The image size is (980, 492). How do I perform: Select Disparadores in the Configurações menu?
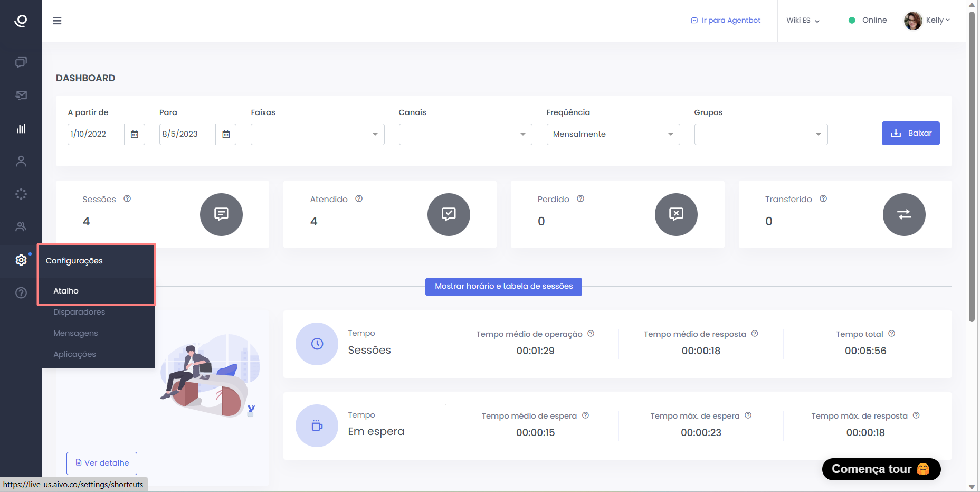pos(79,312)
